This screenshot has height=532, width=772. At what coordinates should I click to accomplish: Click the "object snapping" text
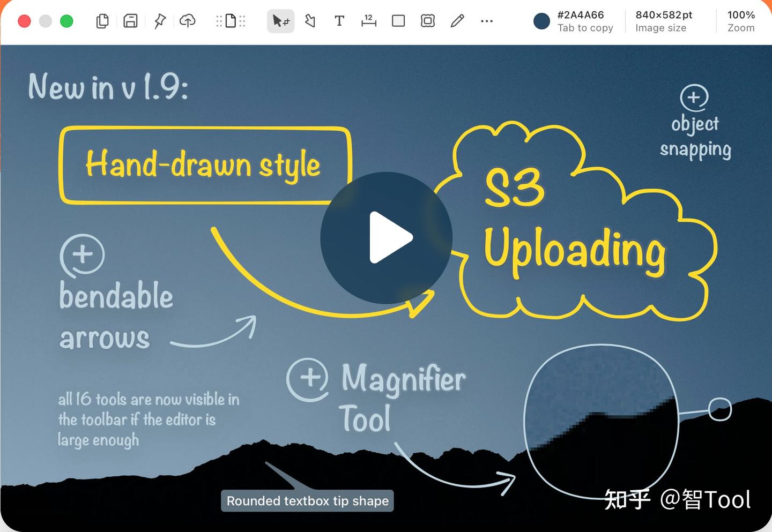[x=695, y=137]
